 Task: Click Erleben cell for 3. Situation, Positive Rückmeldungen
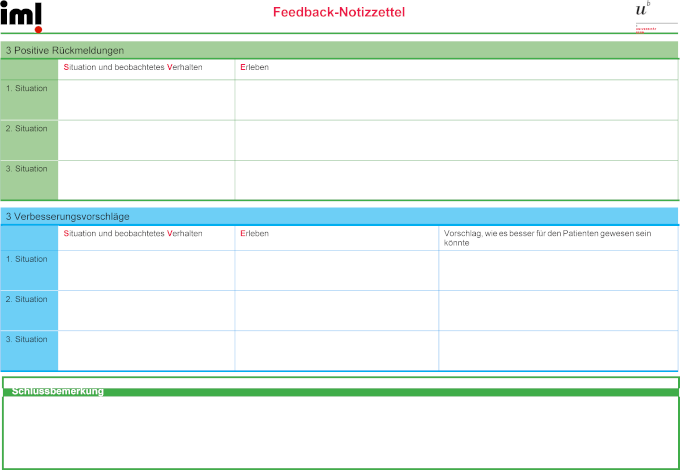pos(457,180)
